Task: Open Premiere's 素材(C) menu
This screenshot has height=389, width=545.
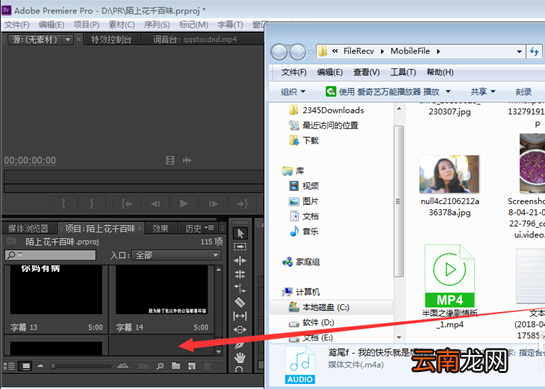Action: (x=122, y=25)
